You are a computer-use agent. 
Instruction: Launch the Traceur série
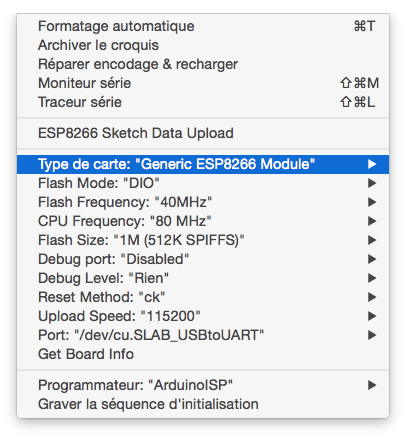coord(203,102)
